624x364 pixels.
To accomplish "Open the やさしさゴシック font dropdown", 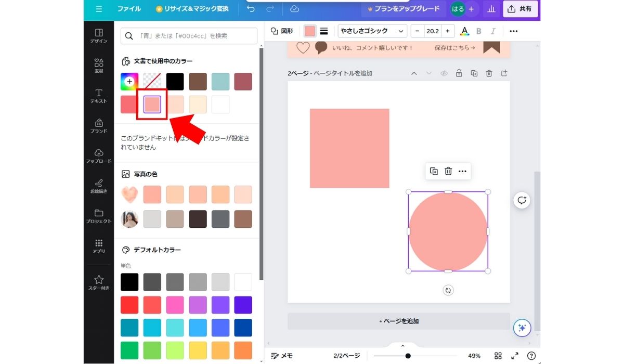I will point(372,31).
